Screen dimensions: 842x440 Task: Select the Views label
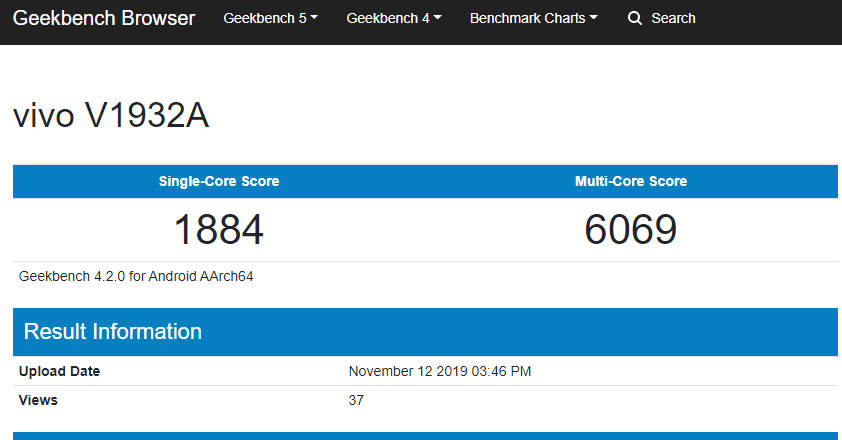click(x=38, y=400)
